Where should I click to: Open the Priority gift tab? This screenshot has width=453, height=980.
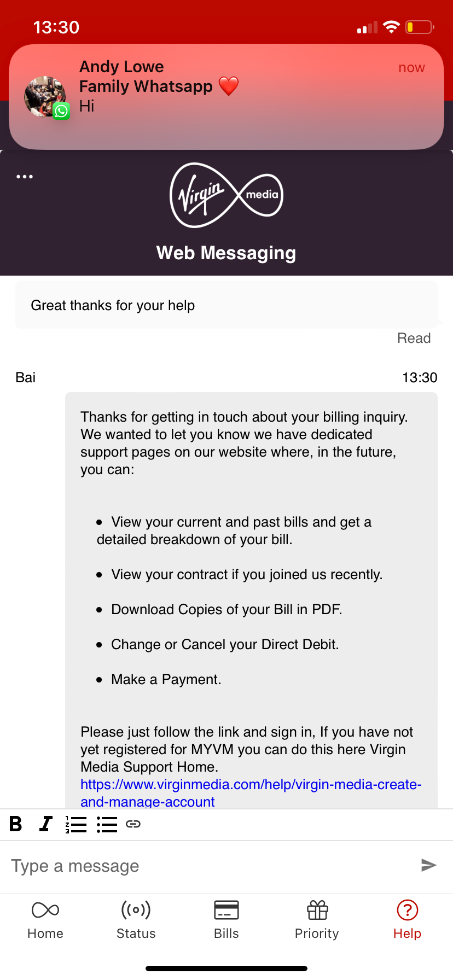click(317, 920)
